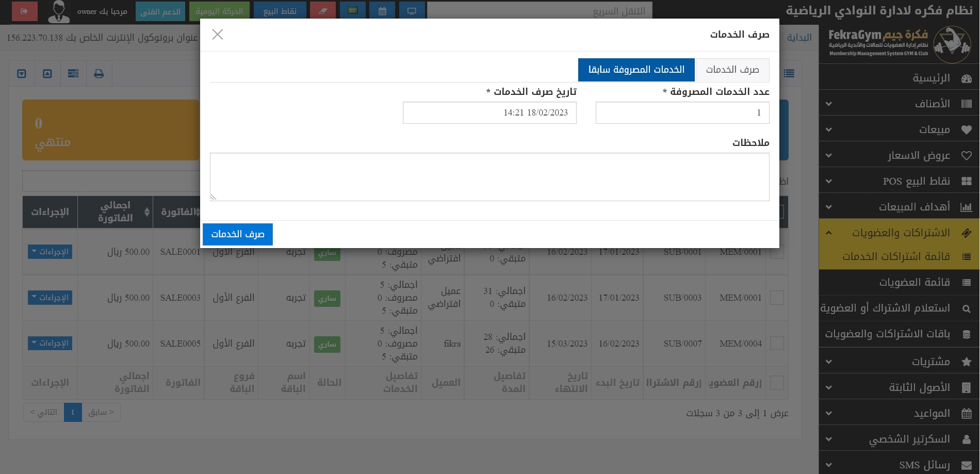
Task: Open الإجراءات dropdown for invoice SALE0003
Action: [50, 298]
